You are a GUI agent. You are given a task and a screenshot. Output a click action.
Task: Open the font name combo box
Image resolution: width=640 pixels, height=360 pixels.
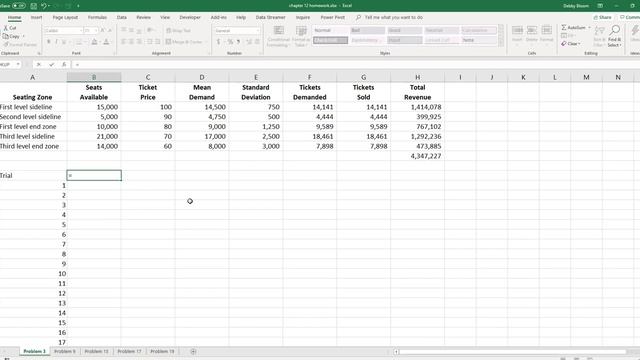63,31
